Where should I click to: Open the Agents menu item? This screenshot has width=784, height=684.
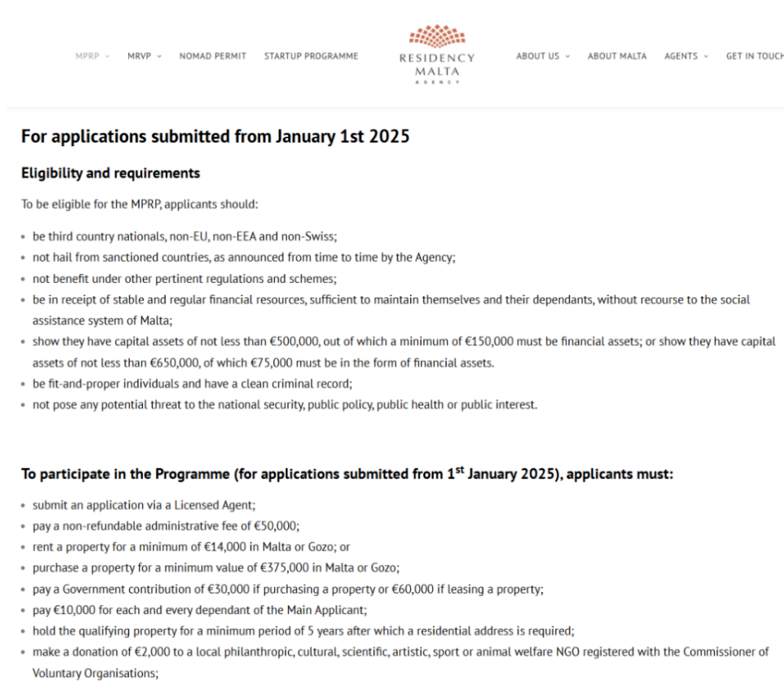(680, 56)
